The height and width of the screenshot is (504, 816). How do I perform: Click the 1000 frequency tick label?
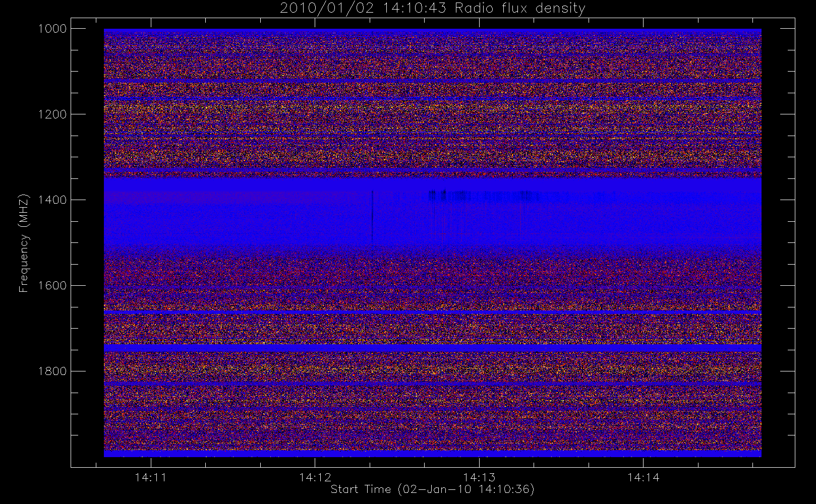click(x=52, y=29)
